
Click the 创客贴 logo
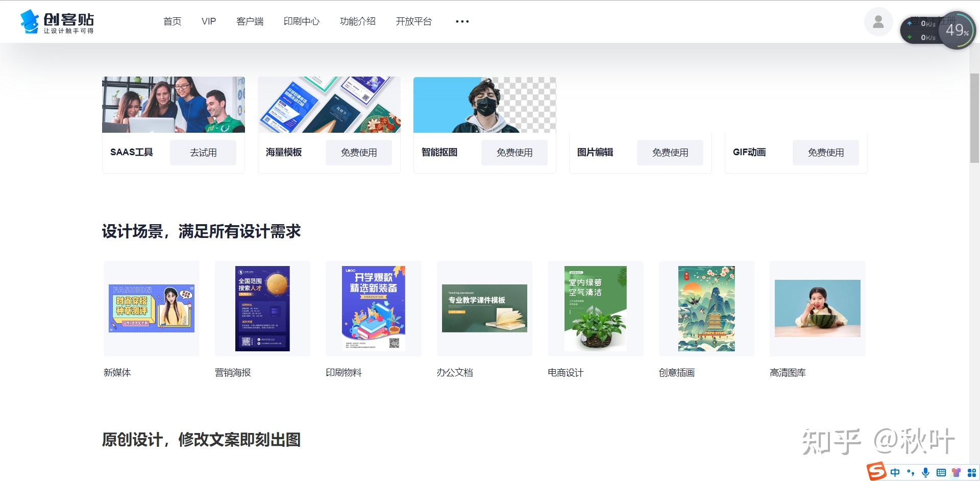point(57,22)
